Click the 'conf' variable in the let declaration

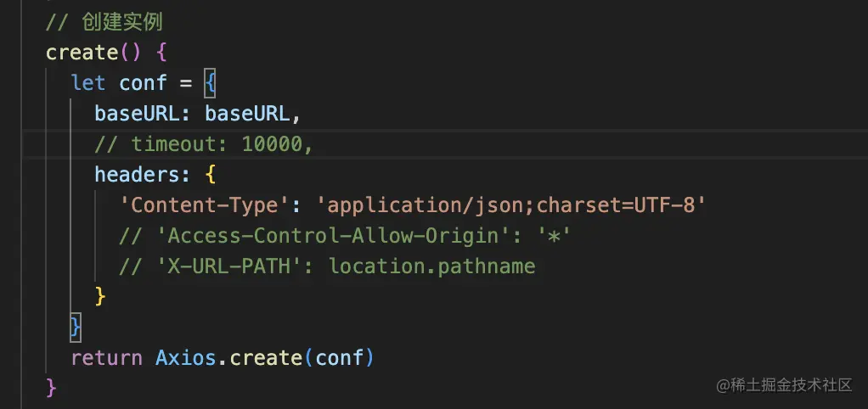point(143,83)
